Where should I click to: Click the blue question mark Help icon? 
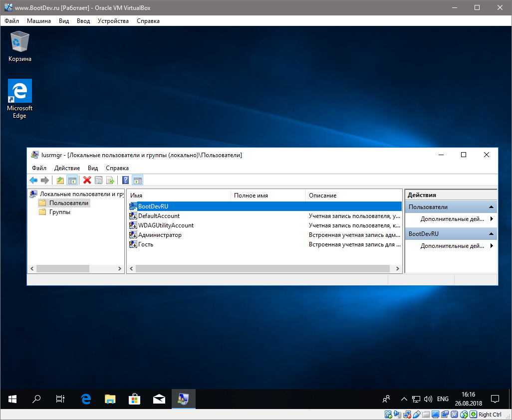125,180
